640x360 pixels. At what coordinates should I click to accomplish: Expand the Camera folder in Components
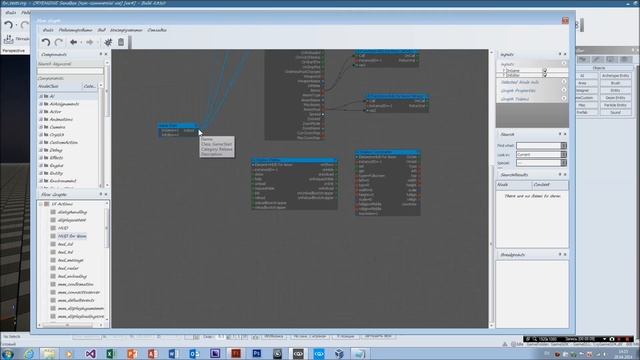(x=41, y=127)
